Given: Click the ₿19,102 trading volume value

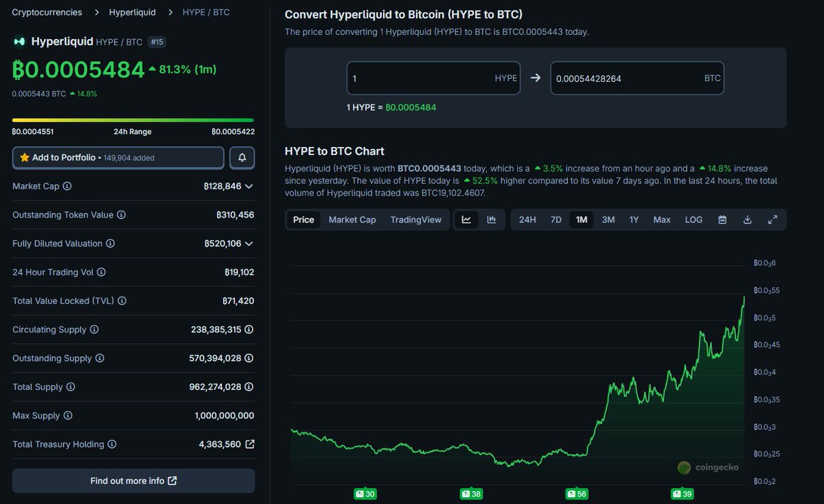Looking at the screenshot, I should point(239,273).
